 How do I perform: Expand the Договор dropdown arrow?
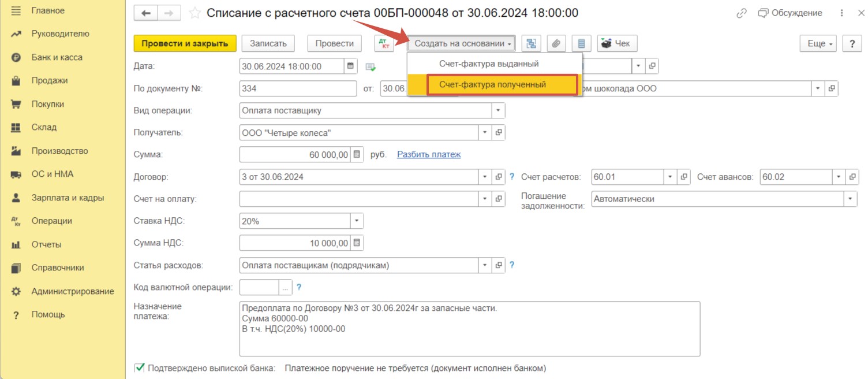coord(485,177)
